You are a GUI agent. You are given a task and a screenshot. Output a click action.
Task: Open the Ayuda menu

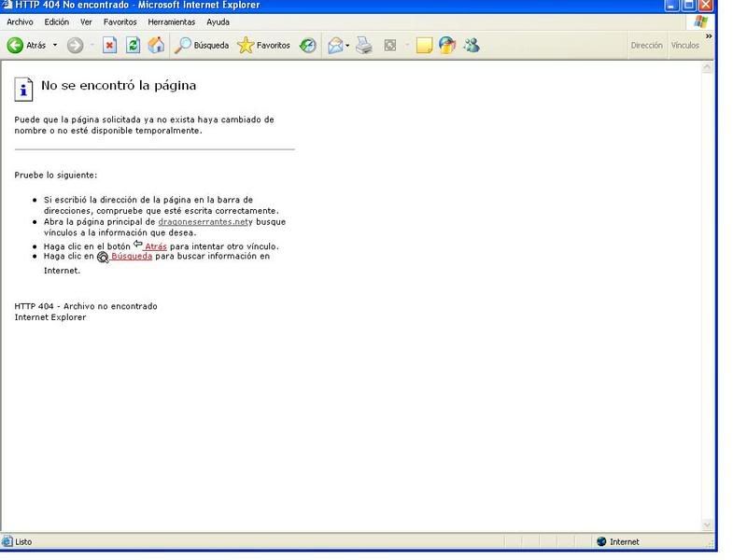(218, 21)
